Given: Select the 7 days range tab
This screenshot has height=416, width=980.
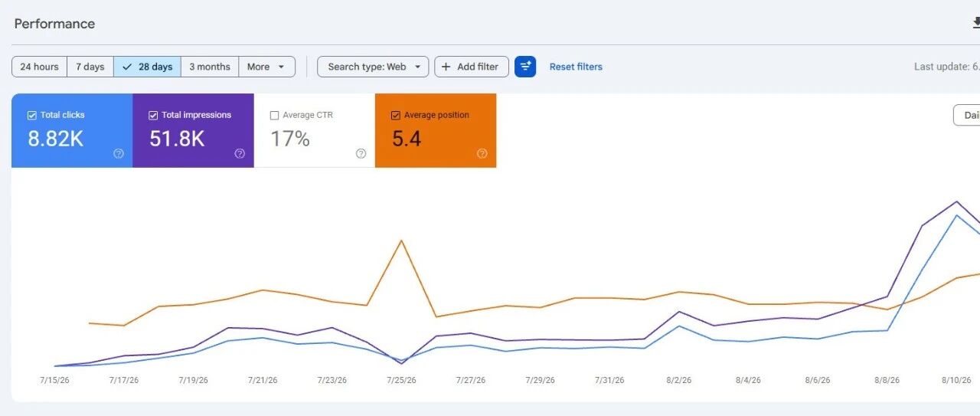Looking at the screenshot, I should [90, 67].
